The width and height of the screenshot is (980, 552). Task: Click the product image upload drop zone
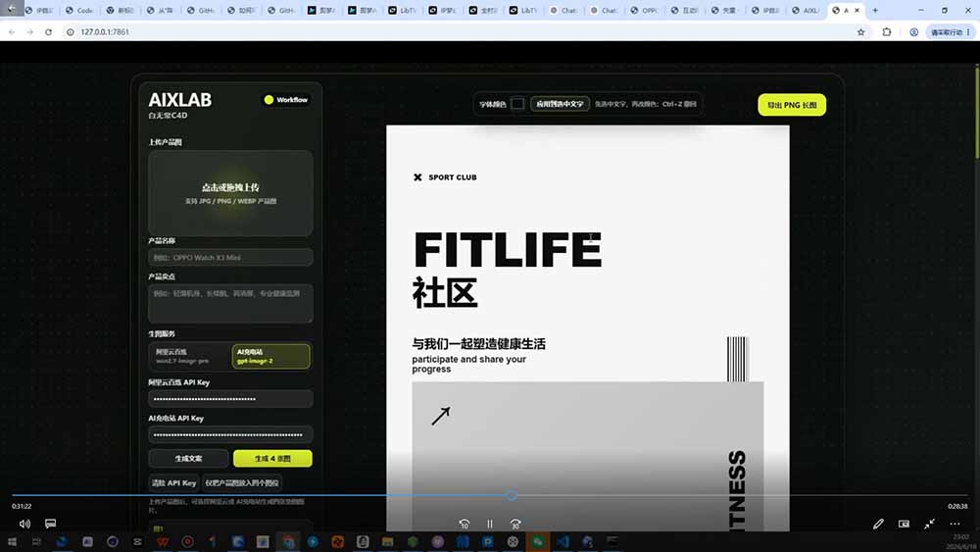230,193
